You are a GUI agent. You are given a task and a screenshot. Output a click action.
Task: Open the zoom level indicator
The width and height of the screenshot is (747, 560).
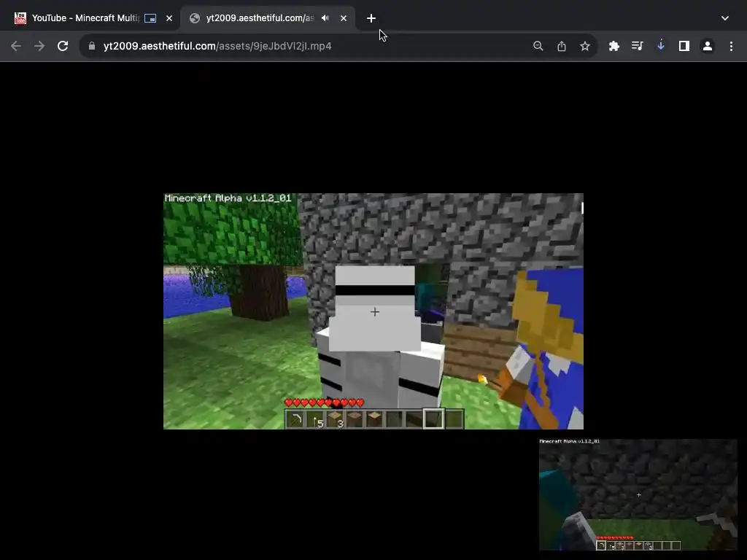point(538,46)
